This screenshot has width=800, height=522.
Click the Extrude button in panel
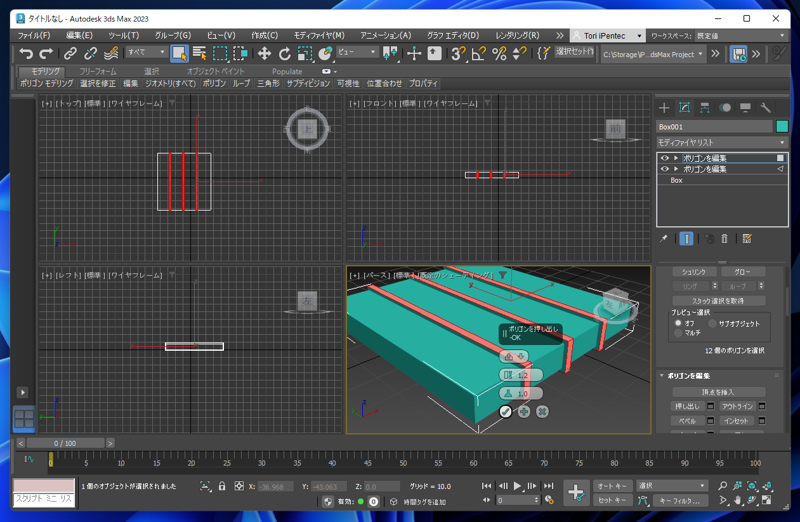[x=687, y=406]
